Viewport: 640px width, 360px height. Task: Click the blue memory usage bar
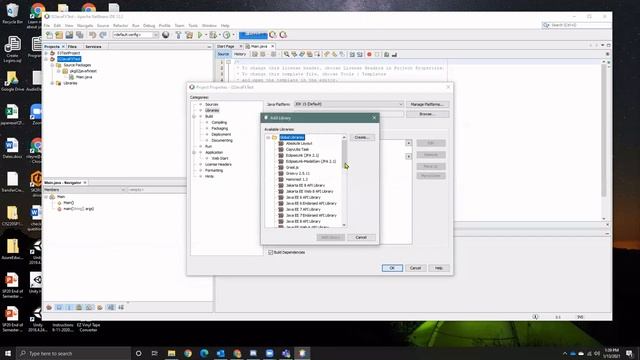253,35
